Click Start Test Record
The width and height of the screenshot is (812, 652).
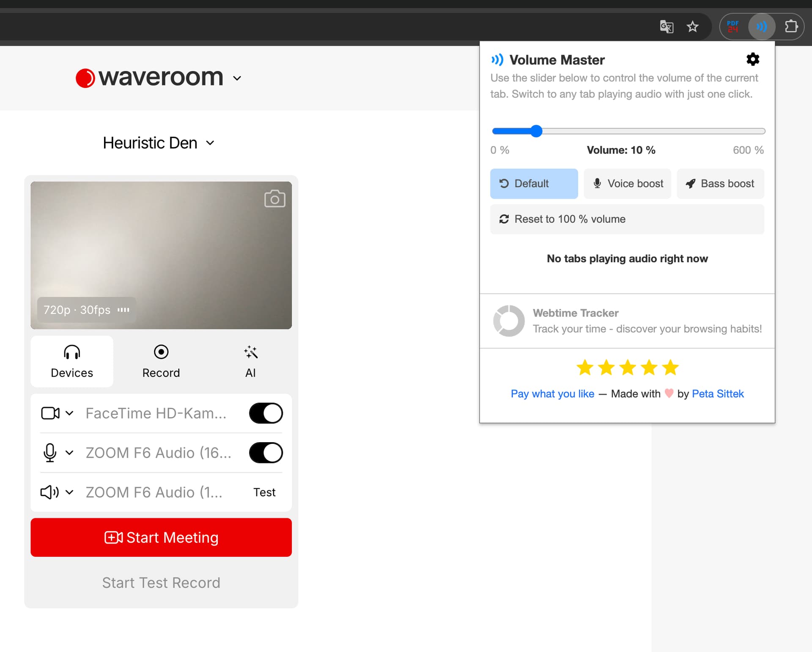(x=161, y=583)
